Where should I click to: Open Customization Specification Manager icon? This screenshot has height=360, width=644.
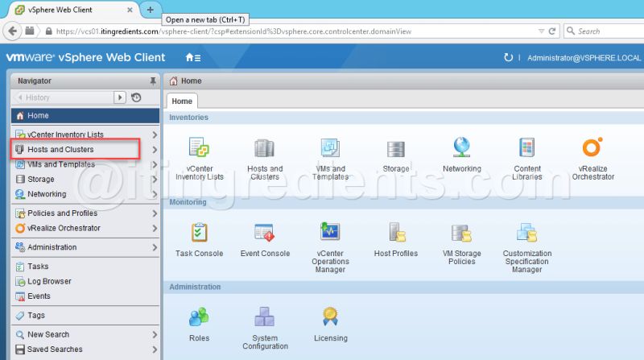(527, 232)
